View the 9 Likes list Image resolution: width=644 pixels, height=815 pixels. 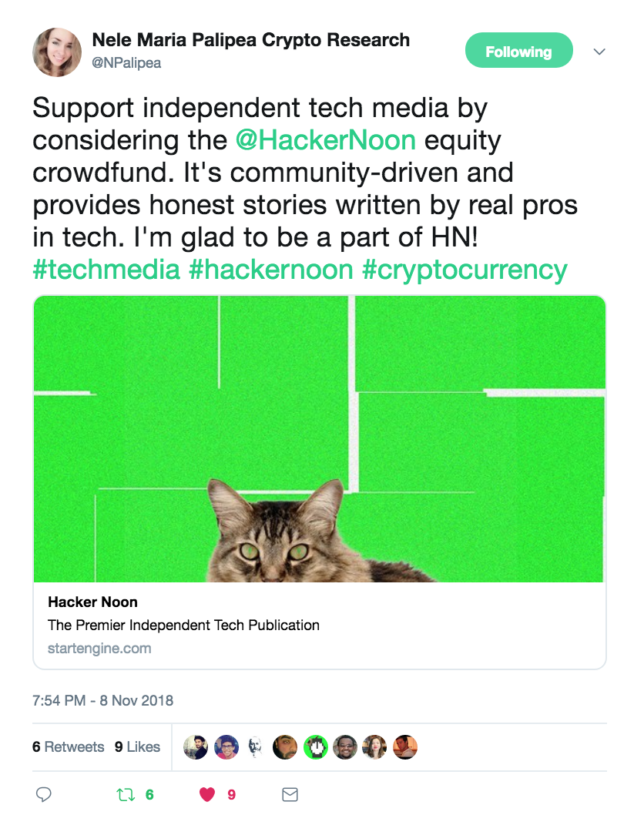click(x=137, y=746)
